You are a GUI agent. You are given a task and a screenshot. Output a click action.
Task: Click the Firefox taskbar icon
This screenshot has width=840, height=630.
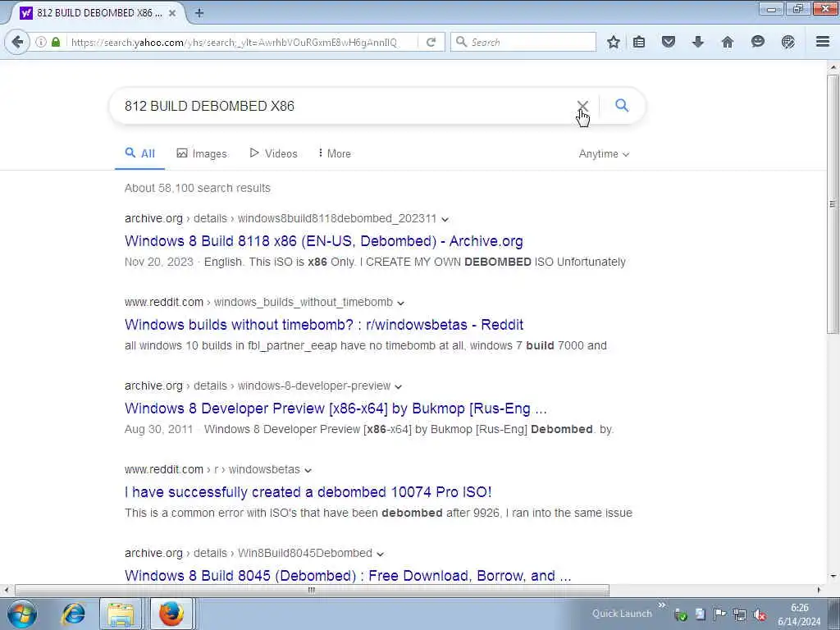pos(171,614)
